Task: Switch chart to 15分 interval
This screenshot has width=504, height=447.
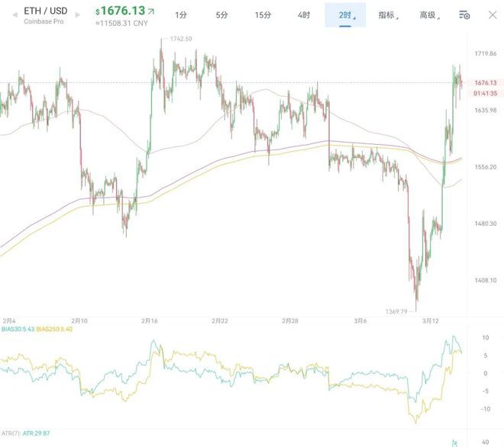Action: 263,15
